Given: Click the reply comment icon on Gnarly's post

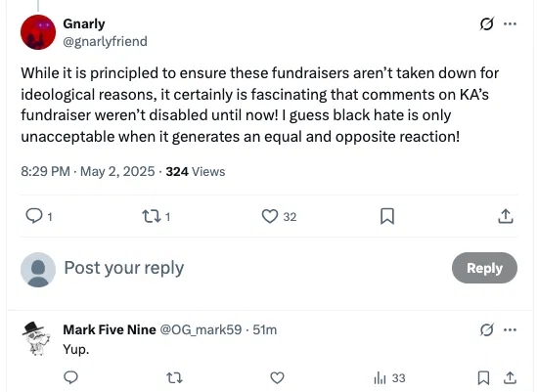Looking at the screenshot, I should (x=34, y=216).
